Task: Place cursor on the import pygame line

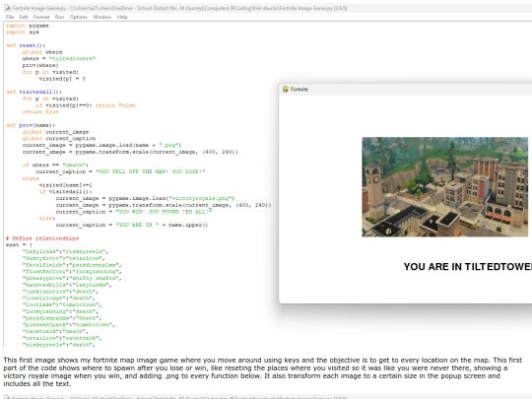Action: point(28,26)
